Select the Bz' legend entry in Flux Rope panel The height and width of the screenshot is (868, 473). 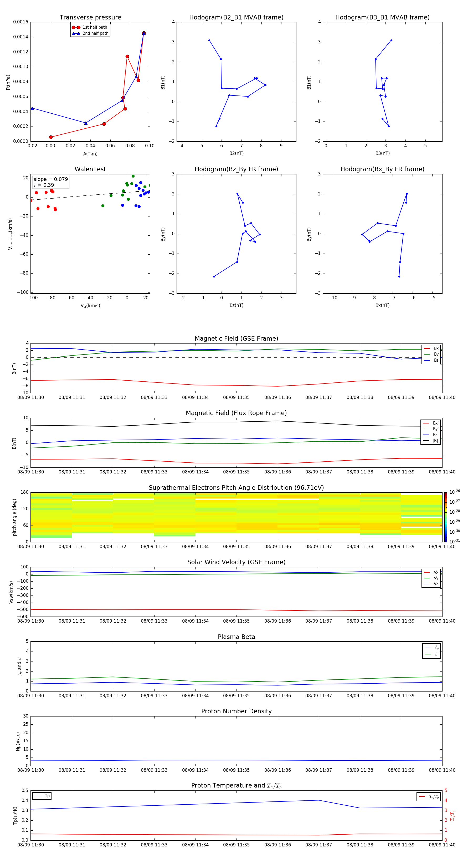coord(431,435)
